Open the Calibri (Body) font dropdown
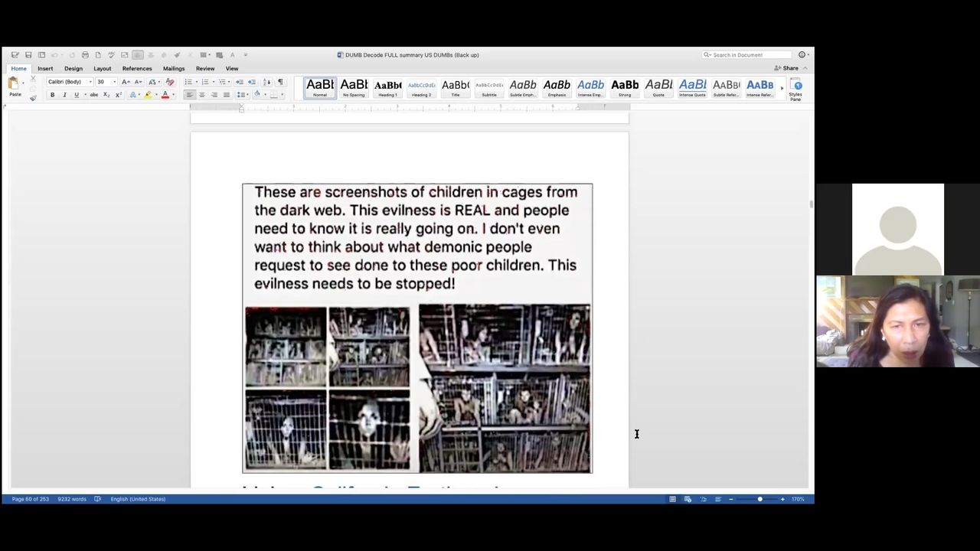The image size is (980, 551). pos(69,82)
